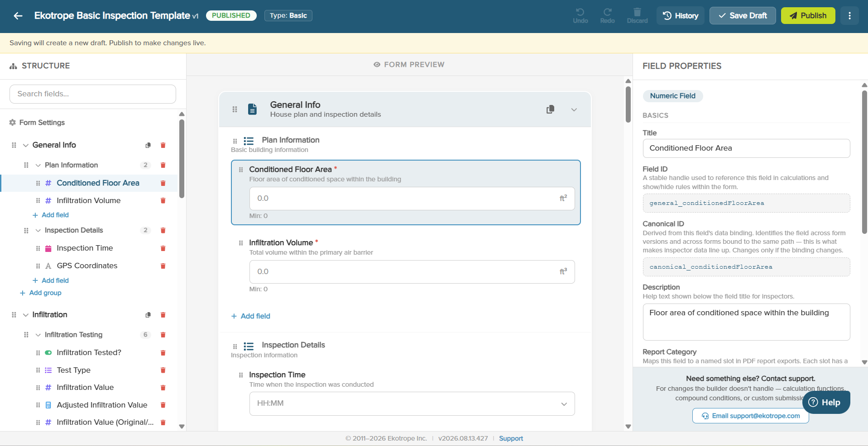Image resolution: width=868 pixels, height=446 pixels.
Task: Delete the GPS Coordinates field
Action: (x=163, y=266)
